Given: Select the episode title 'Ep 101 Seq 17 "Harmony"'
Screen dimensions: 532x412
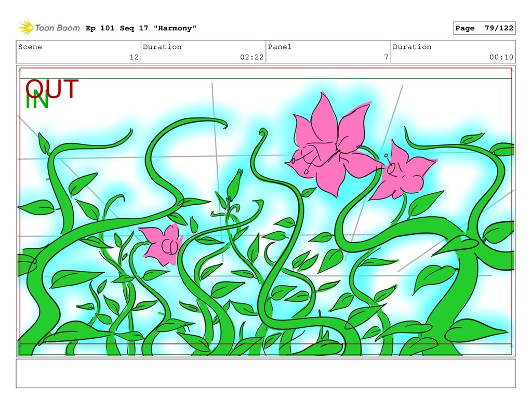Looking at the screenshot, I should [x=141, y=28].
